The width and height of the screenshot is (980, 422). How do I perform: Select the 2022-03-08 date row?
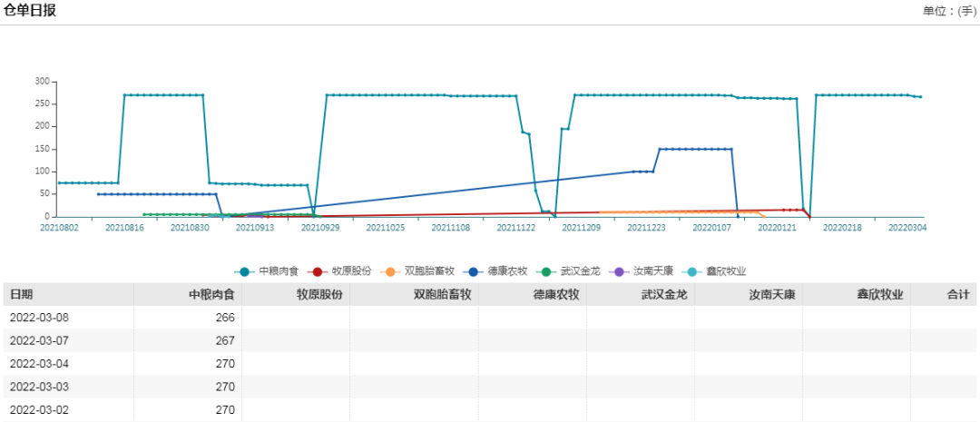(x=39, y=318)
